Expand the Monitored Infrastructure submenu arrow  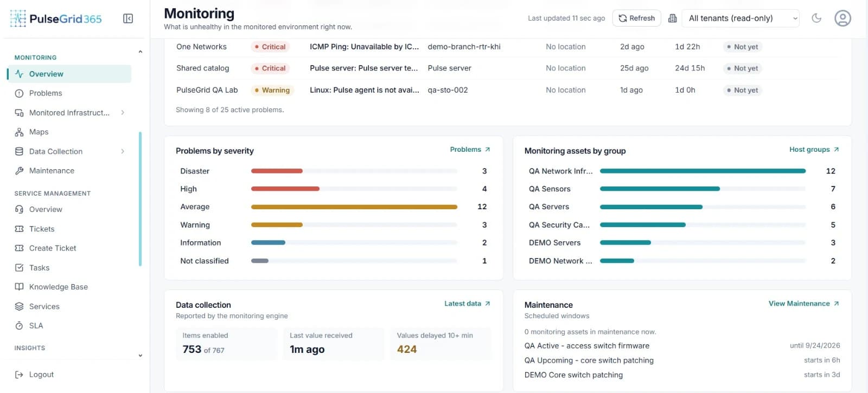point(123,113)
